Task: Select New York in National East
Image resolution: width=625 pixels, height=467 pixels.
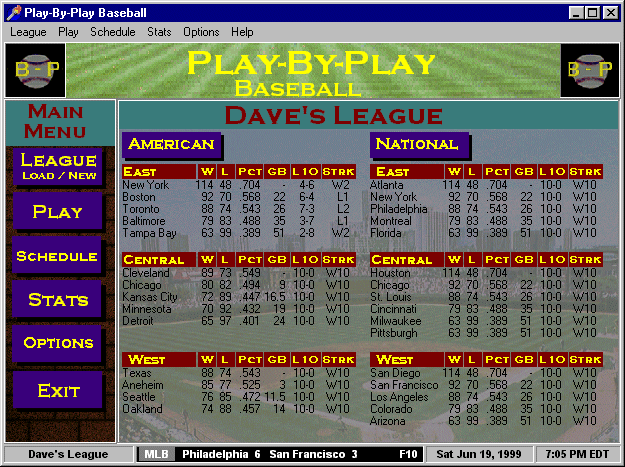Action: 393,197
